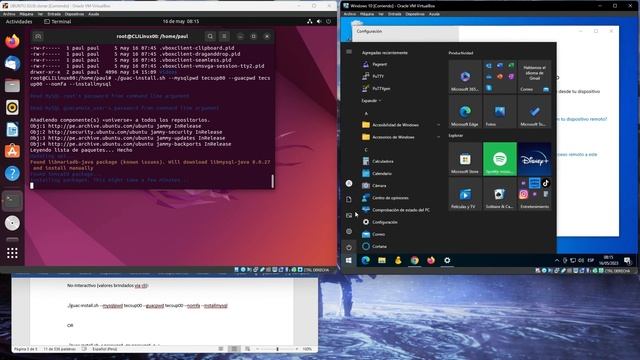This screenshot has width=640, height=360.
Task: Open Máquina menu in the Ubuntu VirtualBox window
Action: 27,14
